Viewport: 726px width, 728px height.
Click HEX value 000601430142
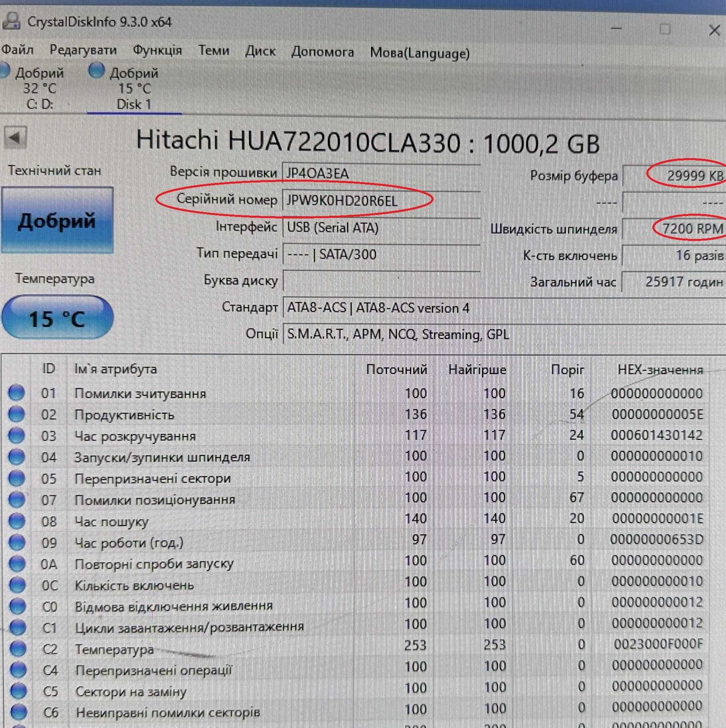[x=657, y=435]
